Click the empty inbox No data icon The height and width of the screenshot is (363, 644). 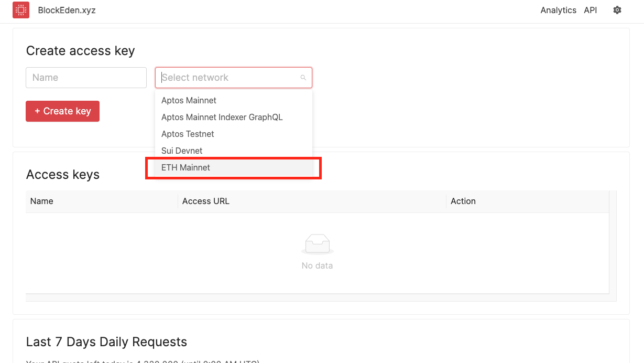(318, 244)
